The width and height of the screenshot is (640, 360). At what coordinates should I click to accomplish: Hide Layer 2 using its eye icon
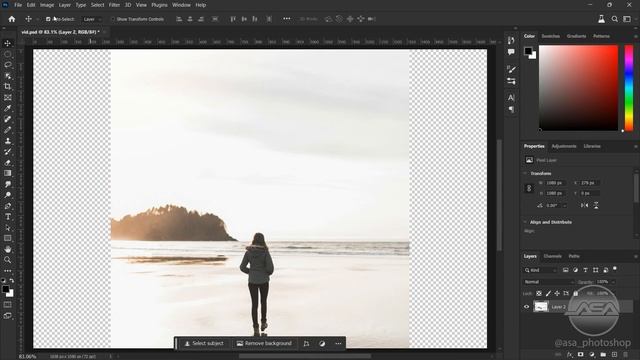[x=527, y=307]
